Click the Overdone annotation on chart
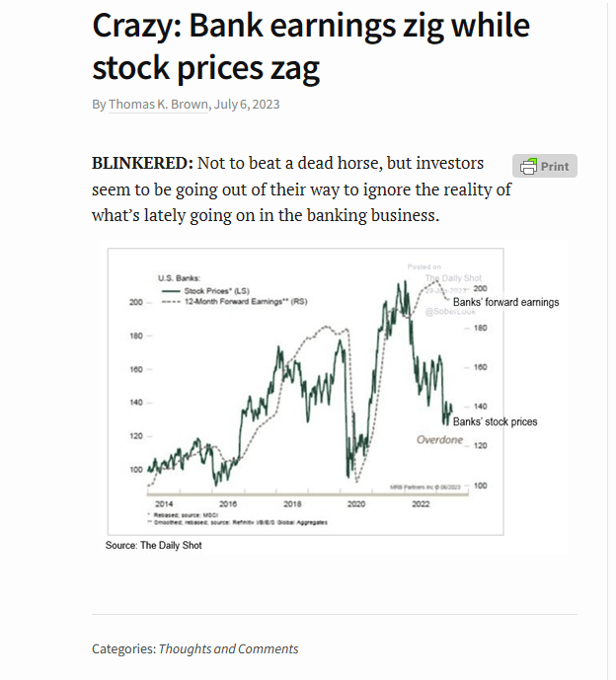Viewport: 616px width, 680px height. [x=439, y=440]
